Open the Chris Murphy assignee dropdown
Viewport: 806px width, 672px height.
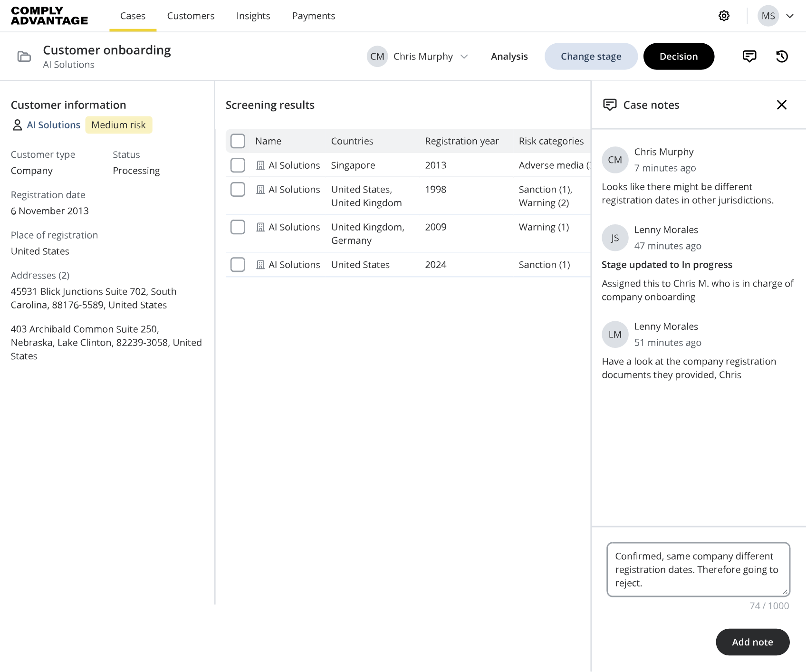click(418, 56)
